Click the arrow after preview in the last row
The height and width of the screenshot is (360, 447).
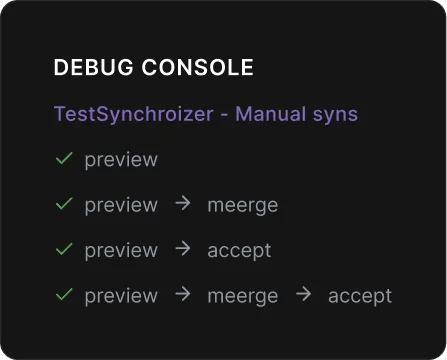(183, 294)
